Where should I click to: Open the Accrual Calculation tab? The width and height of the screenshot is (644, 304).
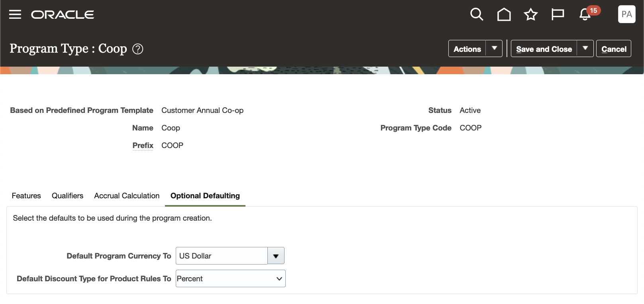[126, 196]
